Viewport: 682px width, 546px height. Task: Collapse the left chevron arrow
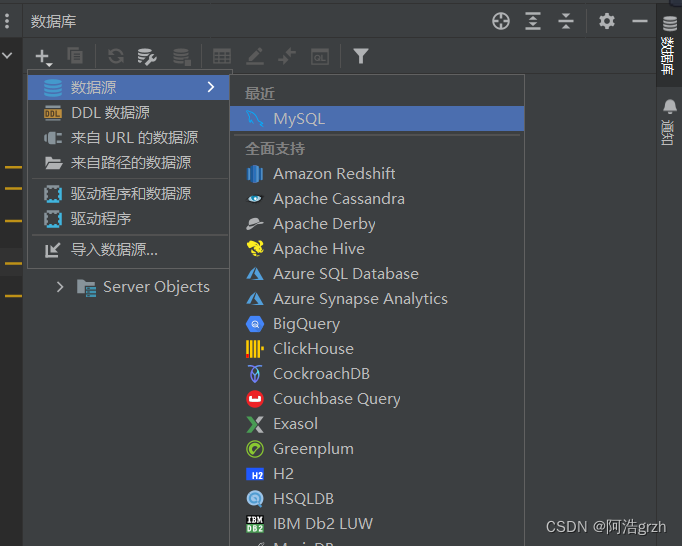tap(7, 56)
